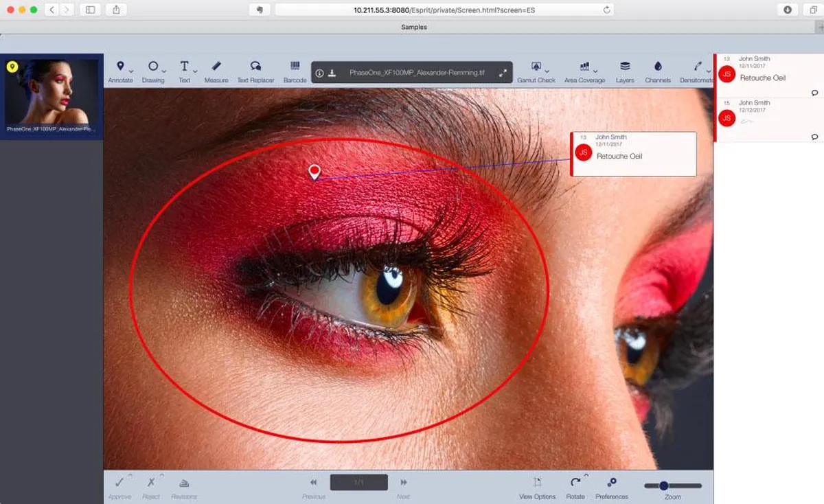
Task: Go back in Safari
Action: pos(52,10)
